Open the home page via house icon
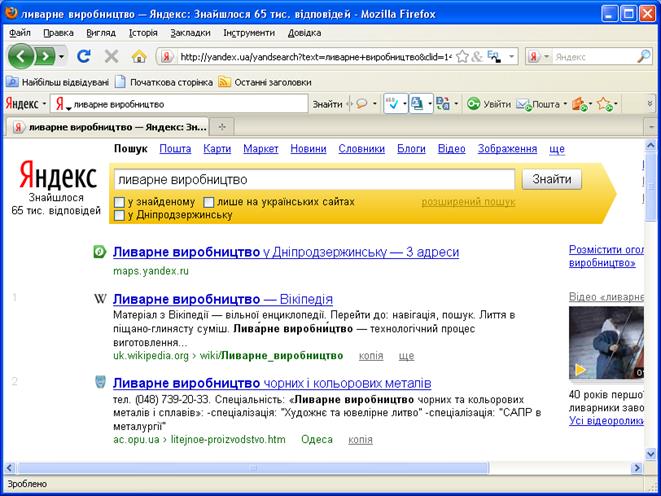The width and height of the screenshot is (661, 496). (139, 56)
